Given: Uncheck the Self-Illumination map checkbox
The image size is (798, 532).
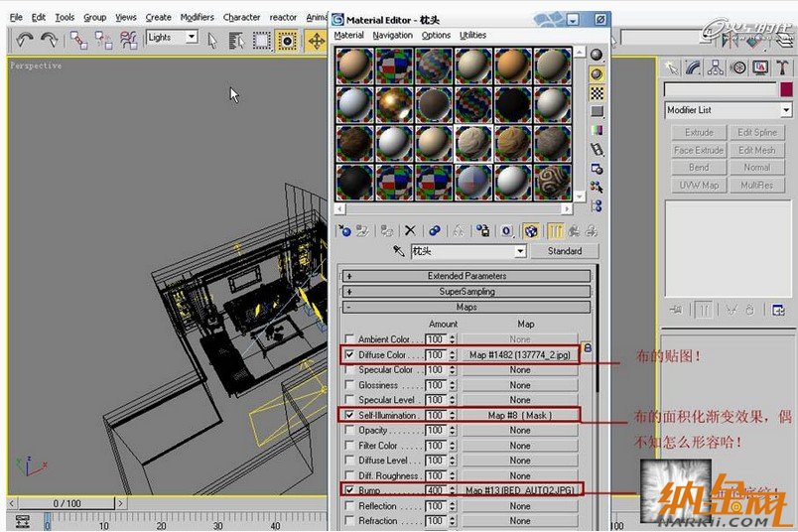Looking at the screenshot, I should [x=349, y=415].
